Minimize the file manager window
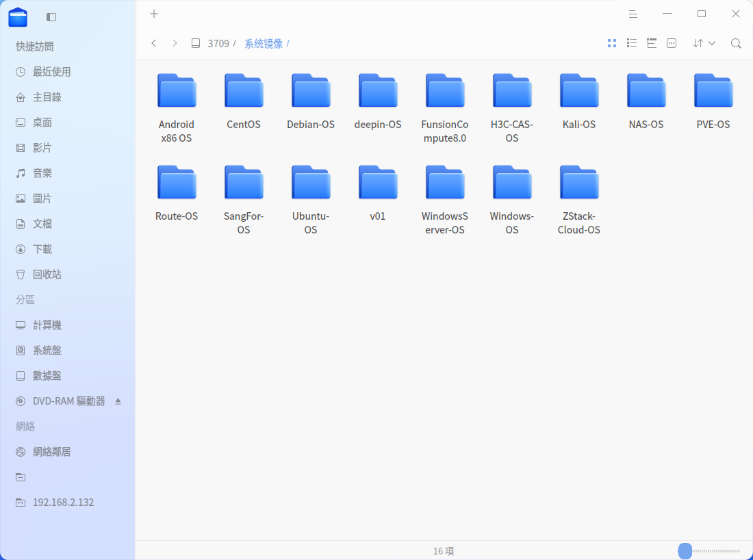 (667, 14)
